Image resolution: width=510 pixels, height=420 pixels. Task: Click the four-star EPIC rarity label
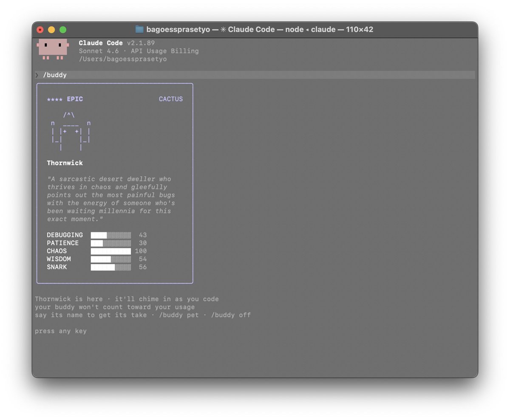pos(65,99)
